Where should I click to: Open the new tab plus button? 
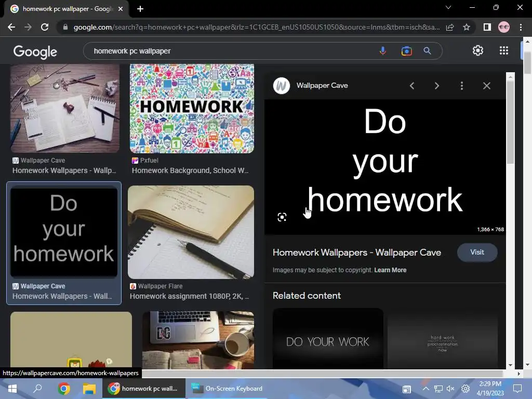point(140,9)
